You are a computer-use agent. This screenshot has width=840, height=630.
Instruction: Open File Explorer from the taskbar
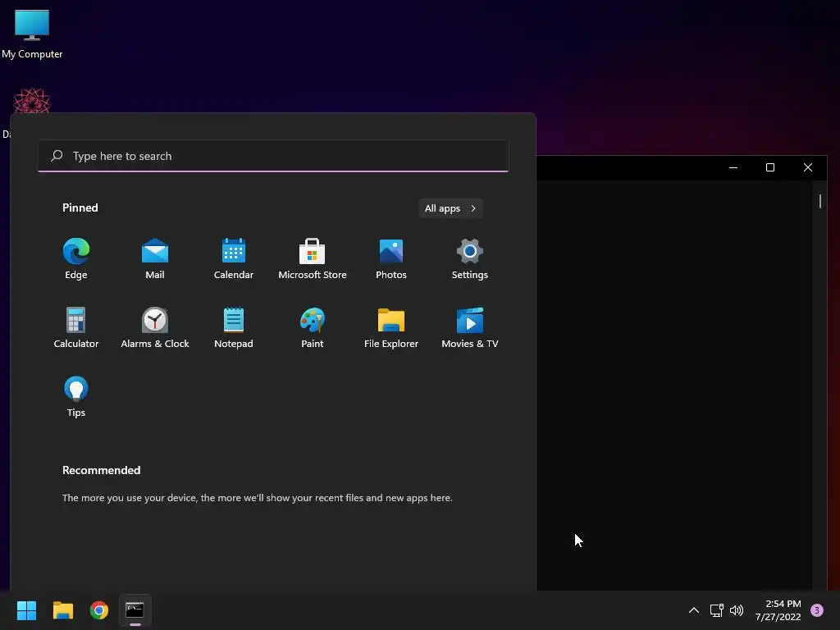pyautogui.click(x=62, y=610)
